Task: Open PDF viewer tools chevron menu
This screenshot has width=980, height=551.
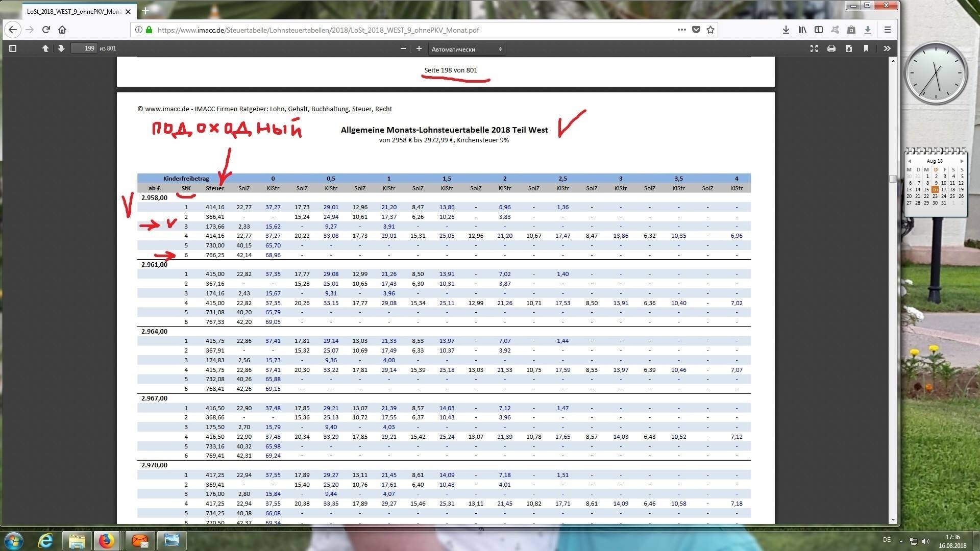Action: pos(887,48)
